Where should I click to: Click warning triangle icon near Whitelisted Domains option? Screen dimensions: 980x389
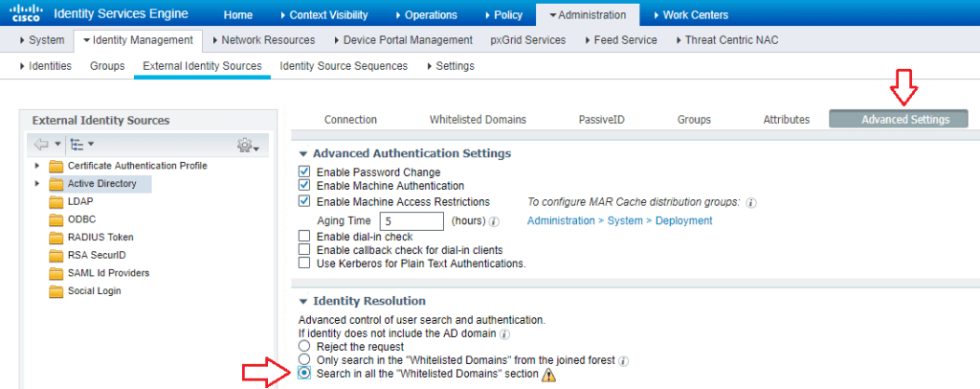tap(549, 375)
